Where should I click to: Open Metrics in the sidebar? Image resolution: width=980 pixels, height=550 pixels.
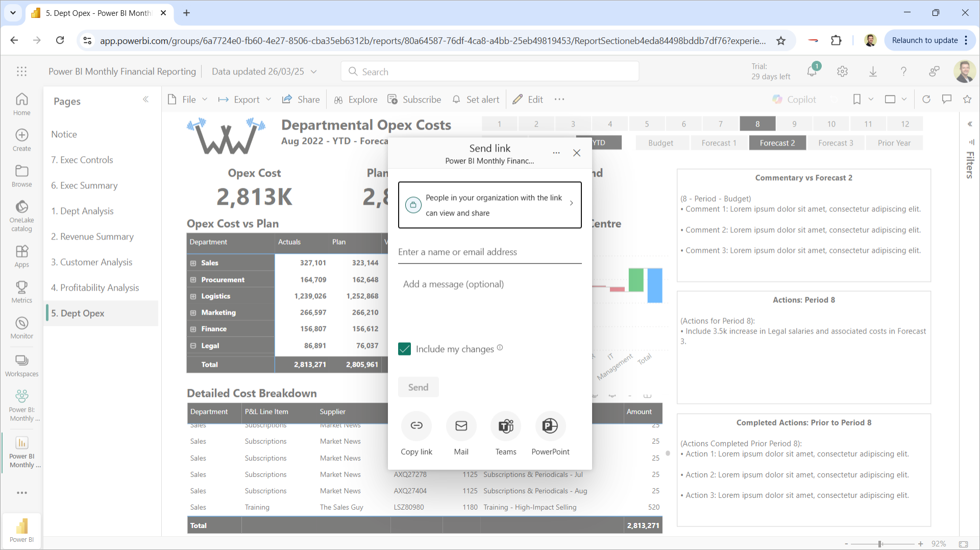coord(21,292)
